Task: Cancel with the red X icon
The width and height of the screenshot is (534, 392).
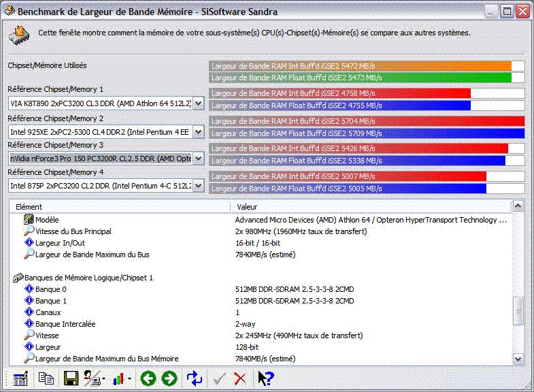Action: (x=240, y=378)
